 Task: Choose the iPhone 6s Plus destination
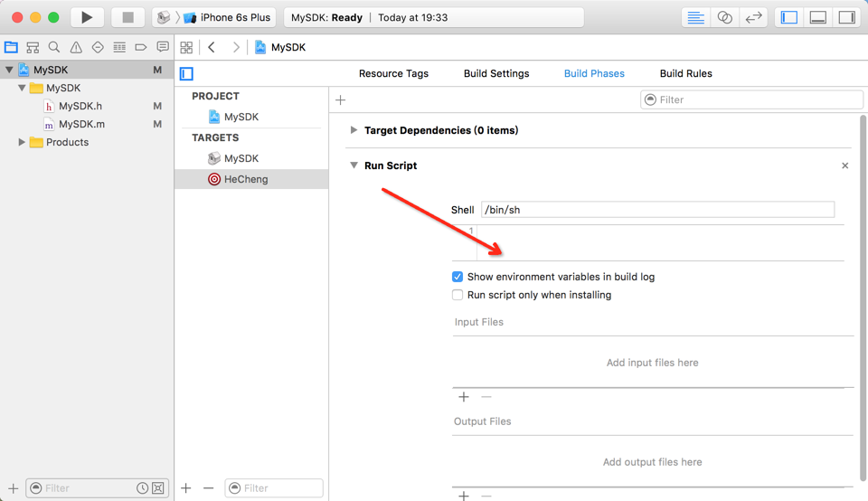coord(228,17)
